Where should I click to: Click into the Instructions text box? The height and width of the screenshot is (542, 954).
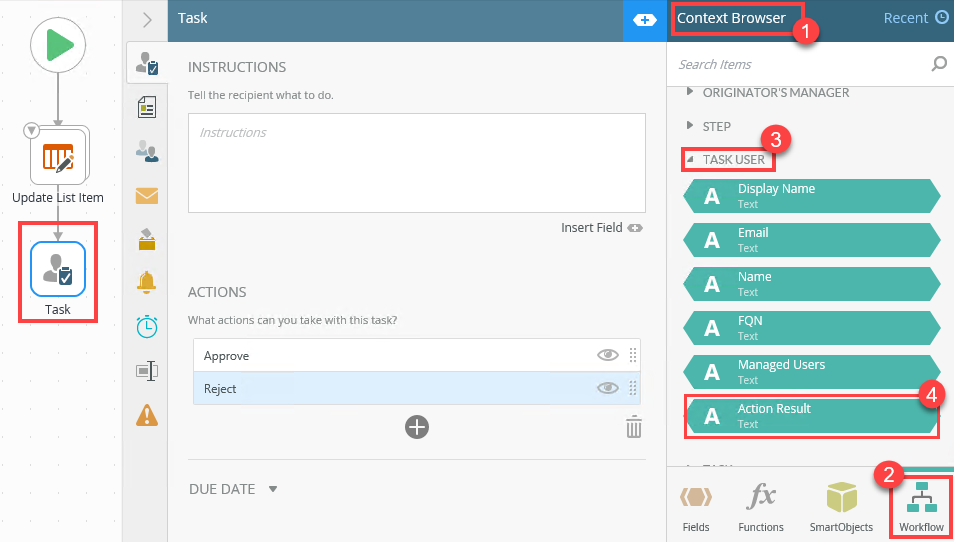pos(416,162)
